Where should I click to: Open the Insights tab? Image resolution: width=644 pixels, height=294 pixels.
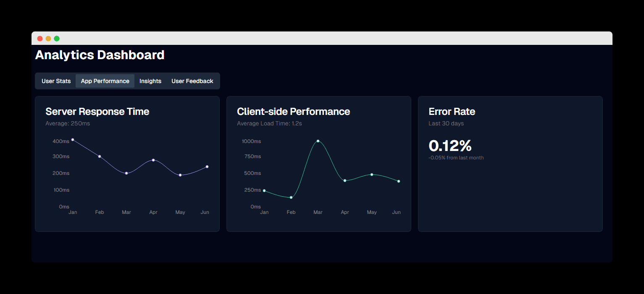(150, 81)
